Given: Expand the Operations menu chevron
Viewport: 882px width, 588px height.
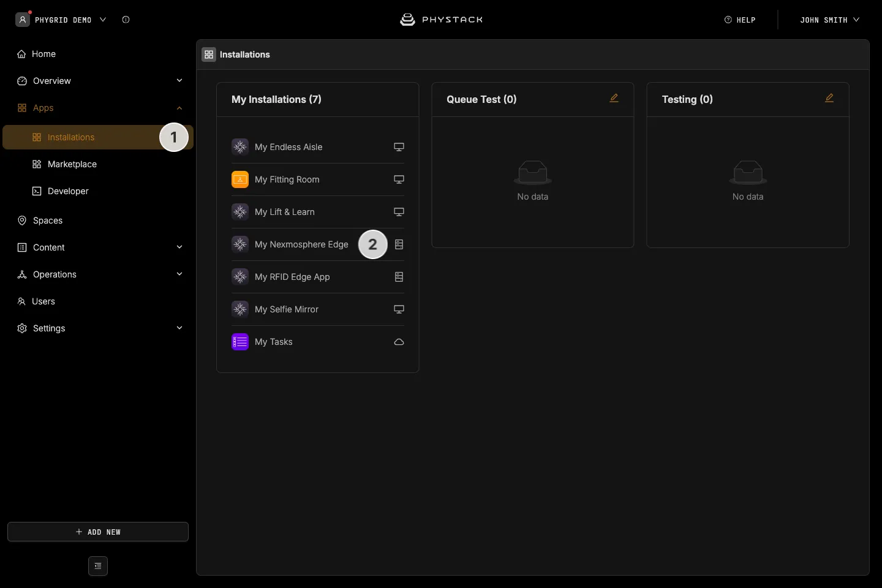Looking at the screenshot, I should (179, 274).
